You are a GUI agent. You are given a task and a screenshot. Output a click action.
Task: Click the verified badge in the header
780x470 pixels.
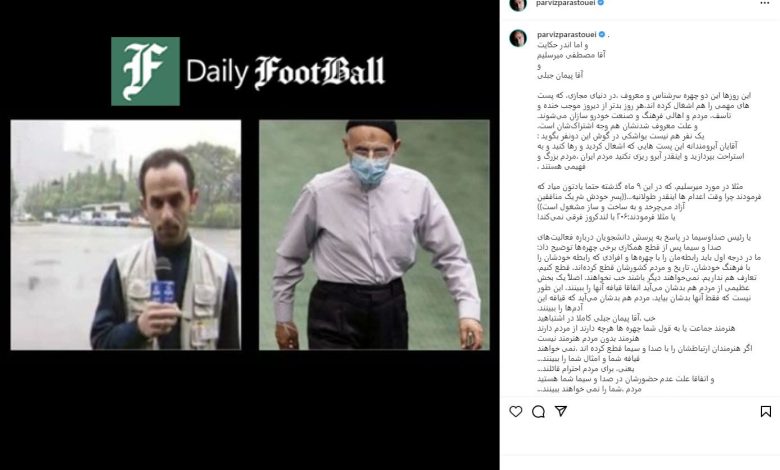tap(601, 3)
